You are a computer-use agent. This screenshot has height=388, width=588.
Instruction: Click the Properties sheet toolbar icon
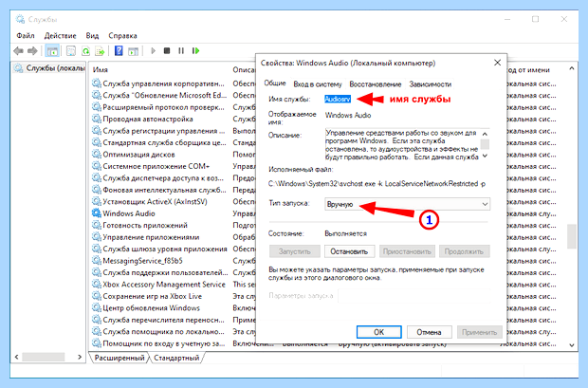pyautogui.click(x=71, y=51)
